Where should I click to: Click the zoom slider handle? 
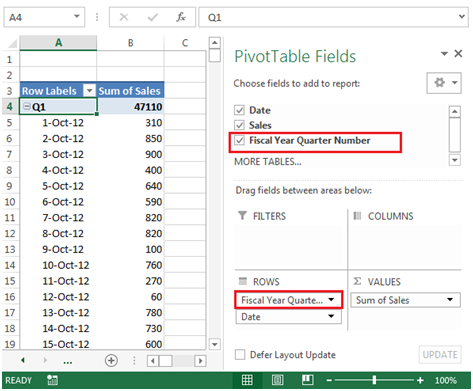tap(374, 380)
